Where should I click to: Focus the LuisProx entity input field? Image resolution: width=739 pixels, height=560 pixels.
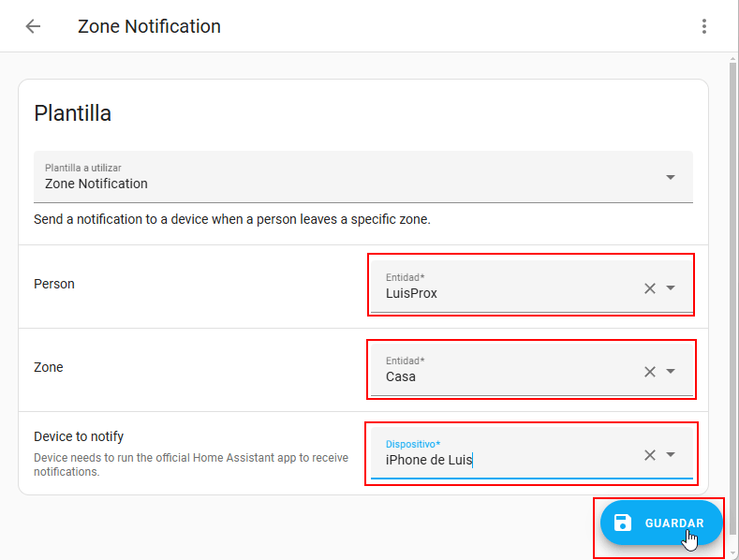(506, 292)
